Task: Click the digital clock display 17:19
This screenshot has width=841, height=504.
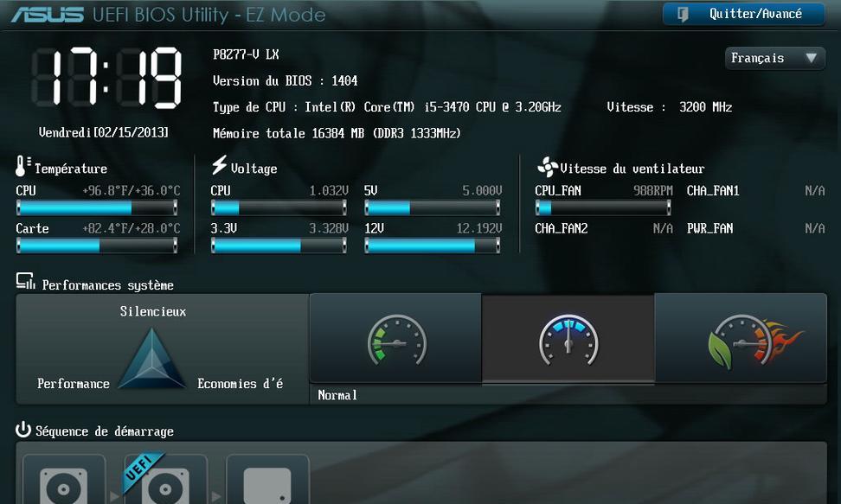Action: pos(106,79)
